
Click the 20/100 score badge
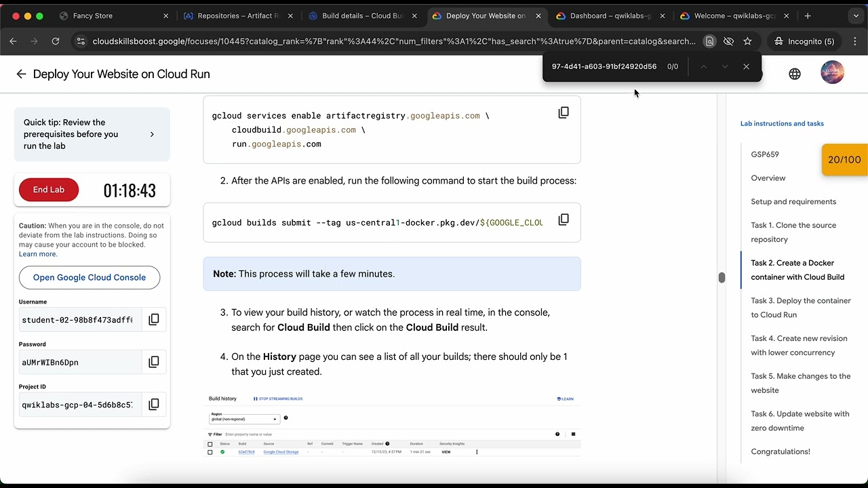[844, 160]
